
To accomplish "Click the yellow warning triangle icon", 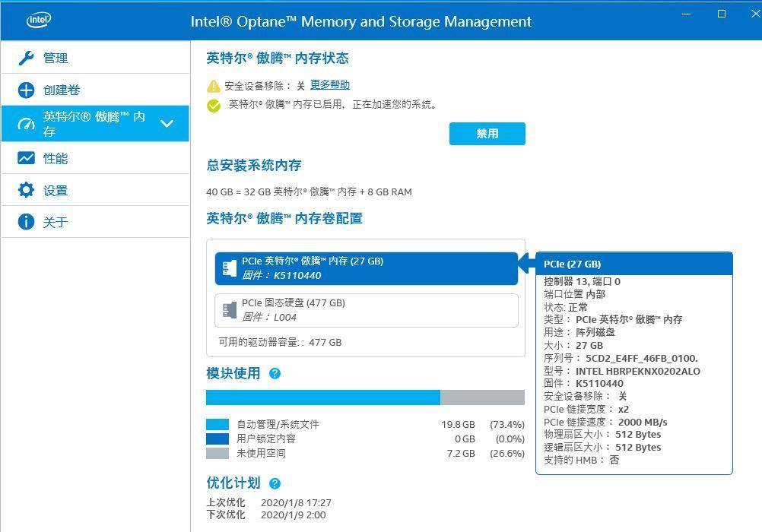I will click(x=214, y=86).
